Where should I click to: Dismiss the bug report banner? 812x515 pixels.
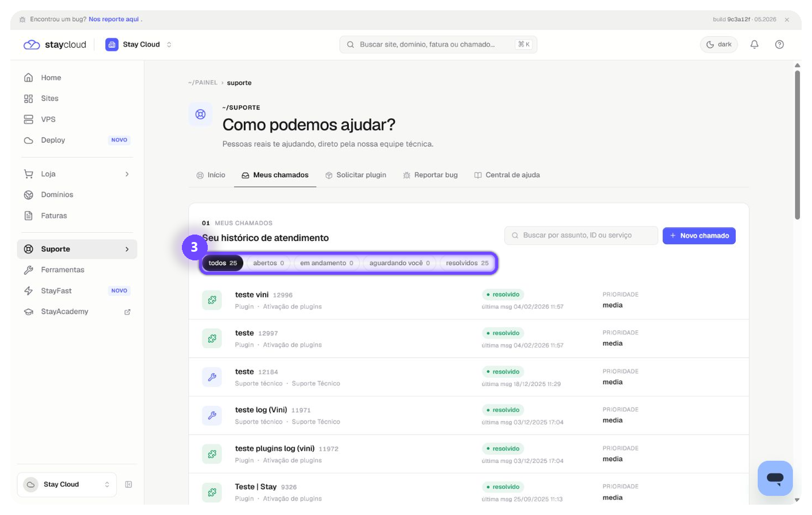tap(787, 19)
